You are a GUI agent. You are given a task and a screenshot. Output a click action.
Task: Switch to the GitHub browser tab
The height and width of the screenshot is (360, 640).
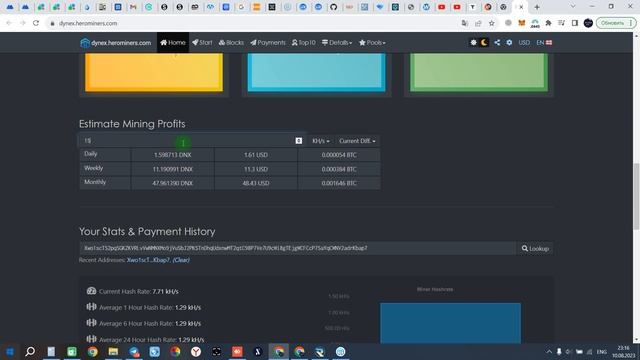click(333, 7)
